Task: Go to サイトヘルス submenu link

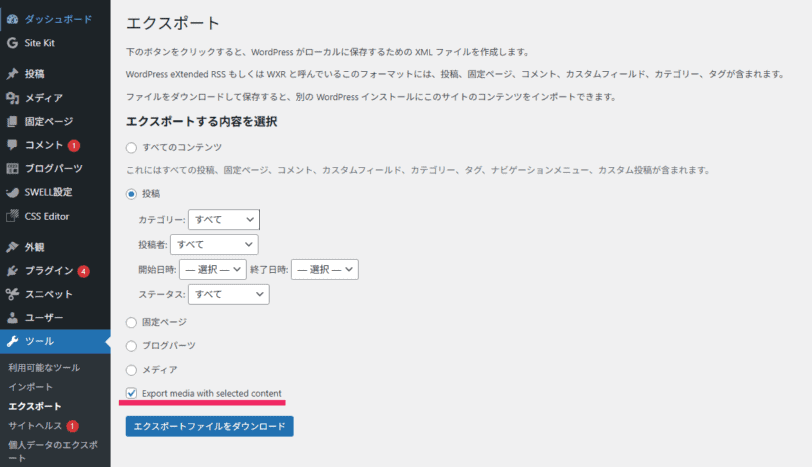Action: (x=35, y=426)
